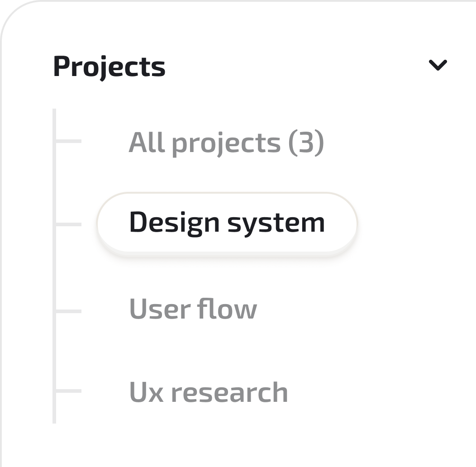The width and height of the screenshot is (476, 467).
Task: Choose User flow from the project tree
Action: tap(193, 309)
